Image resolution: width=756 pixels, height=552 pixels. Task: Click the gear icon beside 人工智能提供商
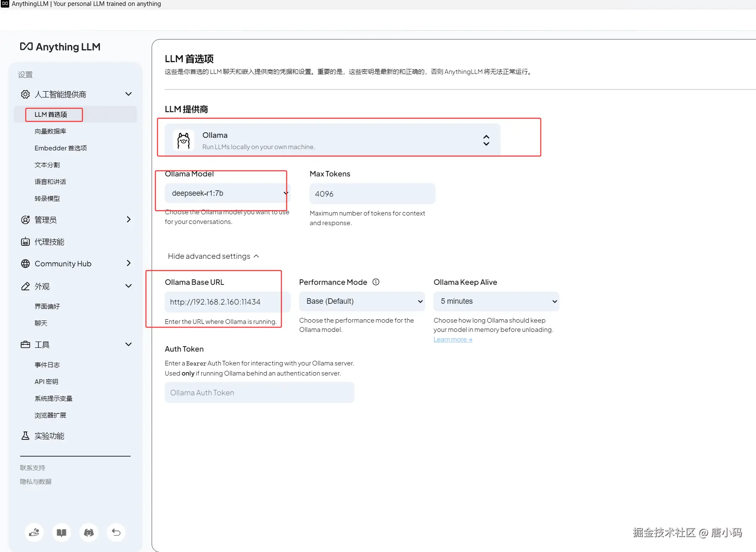click(25, 94)
